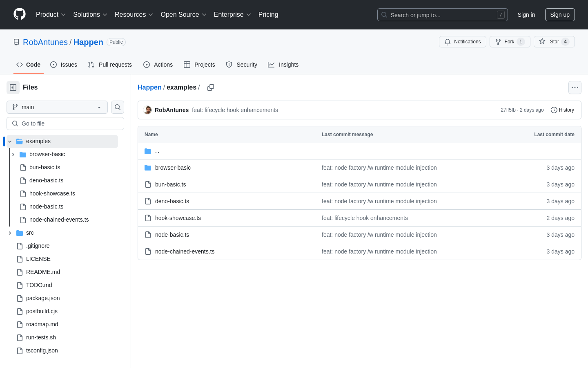The width and height of the screenshot is (588, 368).
Task: Expand the Product menu
Action: [x=51, y=14]
